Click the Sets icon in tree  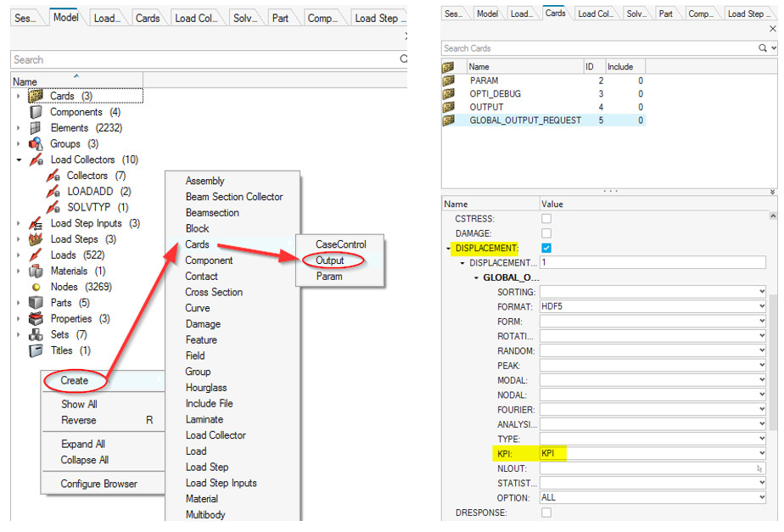36,335
